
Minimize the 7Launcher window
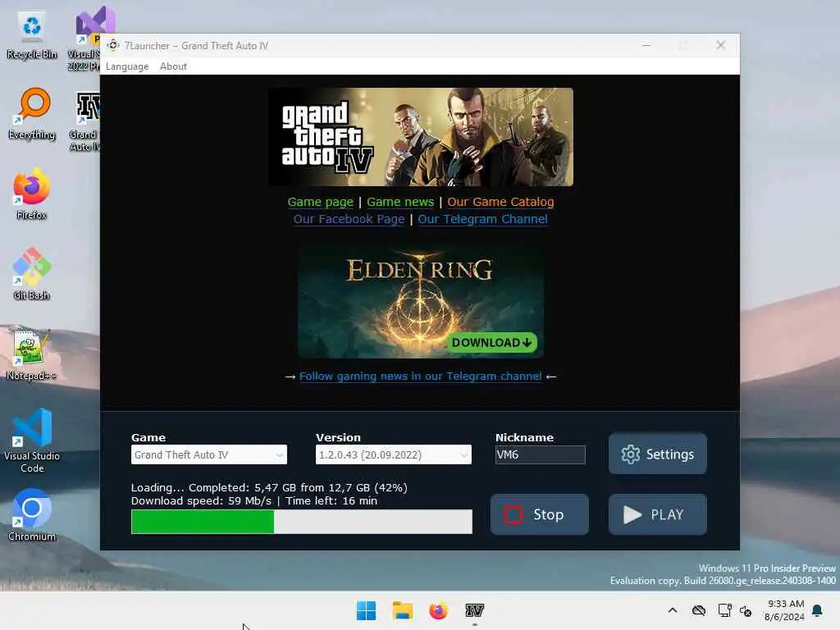pos(646,46)
